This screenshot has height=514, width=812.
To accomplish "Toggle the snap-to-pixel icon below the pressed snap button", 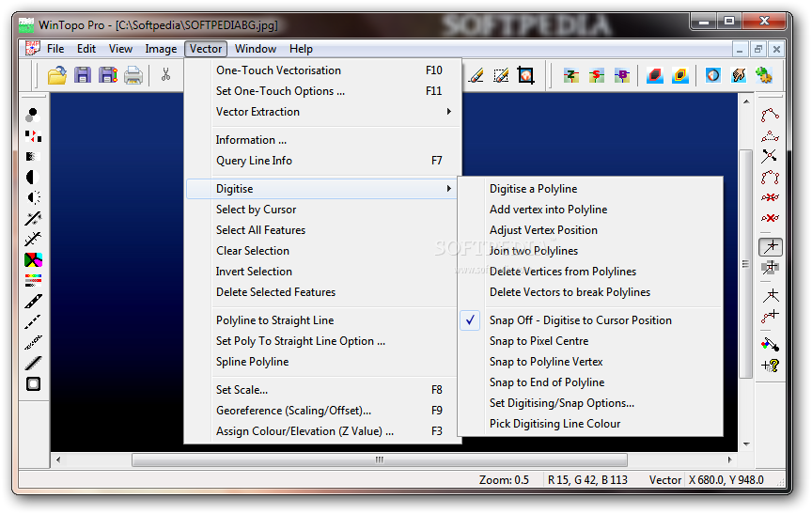I will point(771,268).
